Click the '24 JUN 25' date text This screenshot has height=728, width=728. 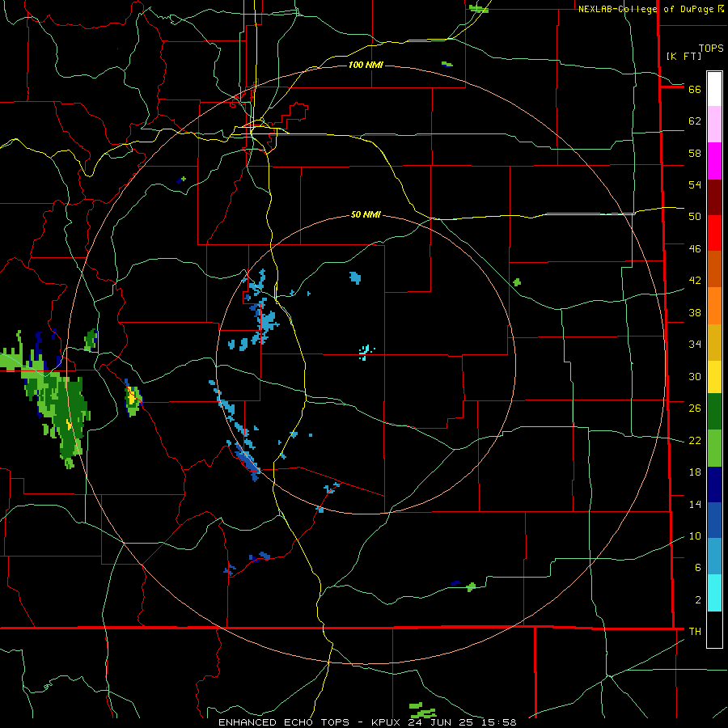442,722
